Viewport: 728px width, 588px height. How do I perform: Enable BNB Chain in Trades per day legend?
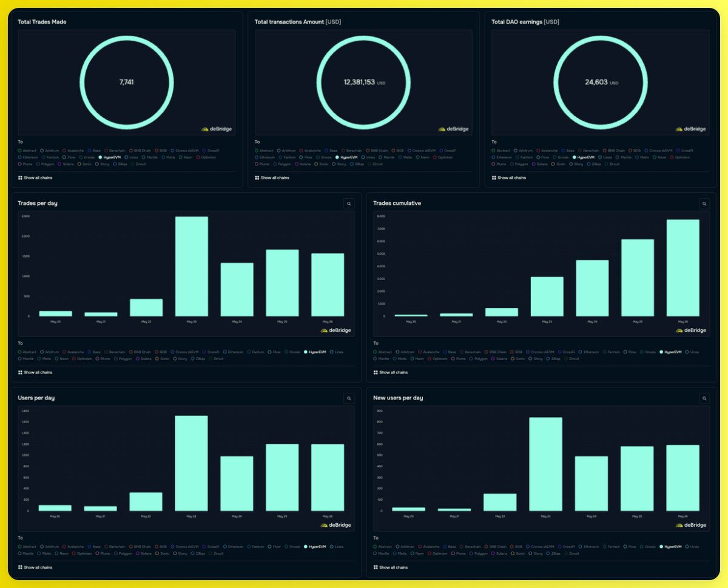coord(140,352)
